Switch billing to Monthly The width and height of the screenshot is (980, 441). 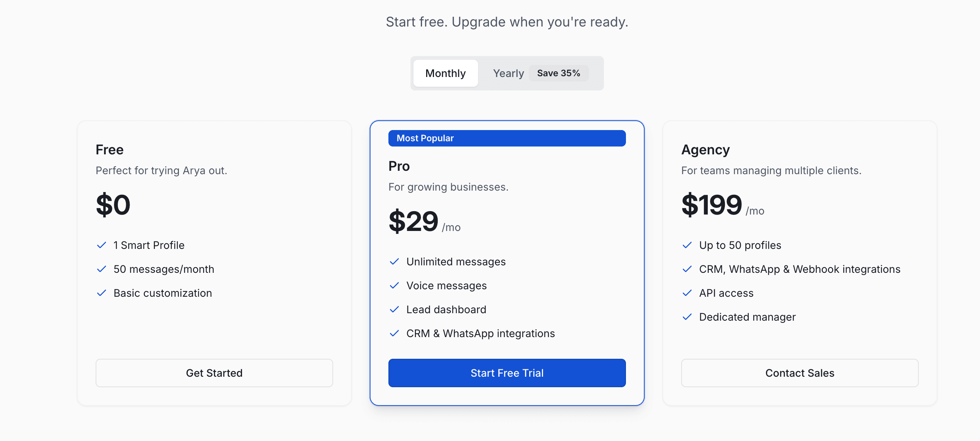(x=445, y=73)
